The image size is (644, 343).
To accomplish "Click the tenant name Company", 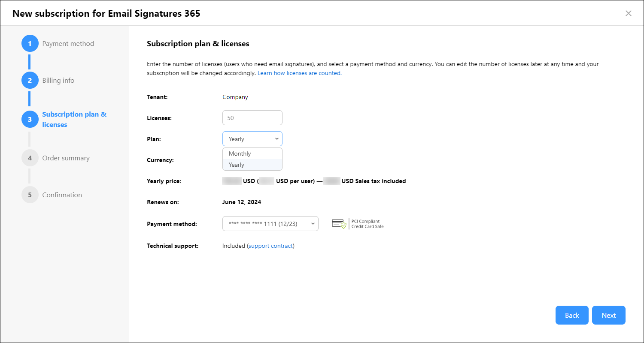I will pos(235,97).
